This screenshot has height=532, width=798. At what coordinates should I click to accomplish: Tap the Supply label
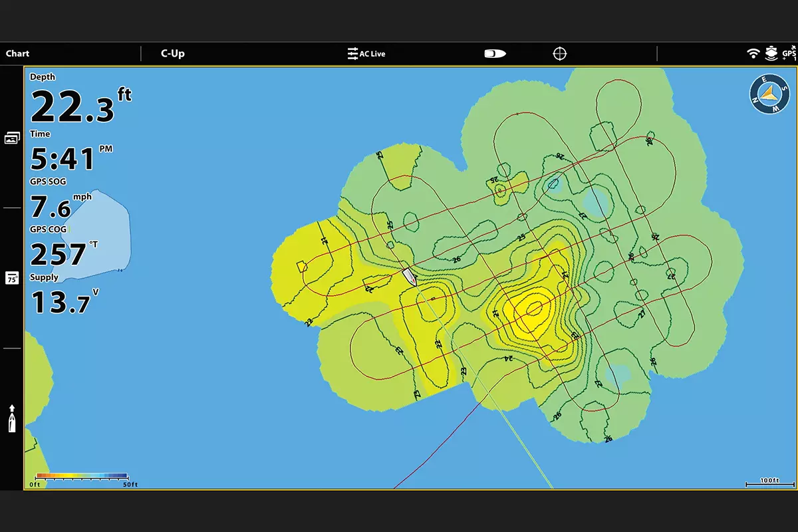click(44, 277)
